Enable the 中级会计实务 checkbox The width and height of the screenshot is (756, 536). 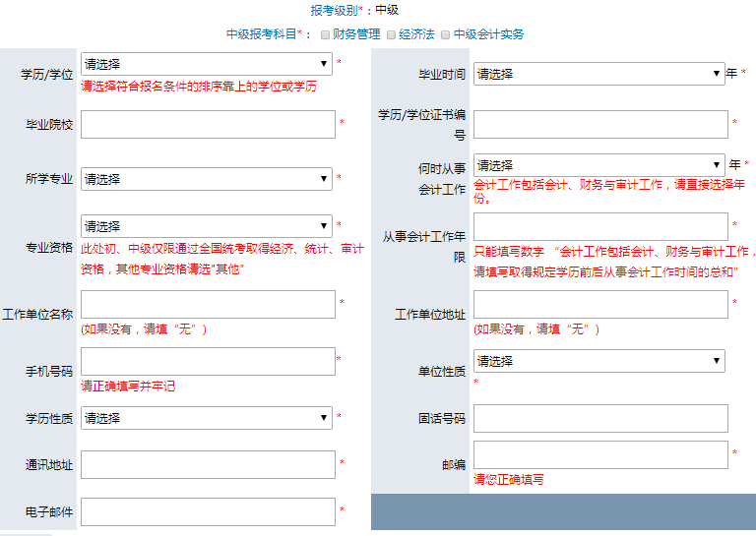point(445,34)
